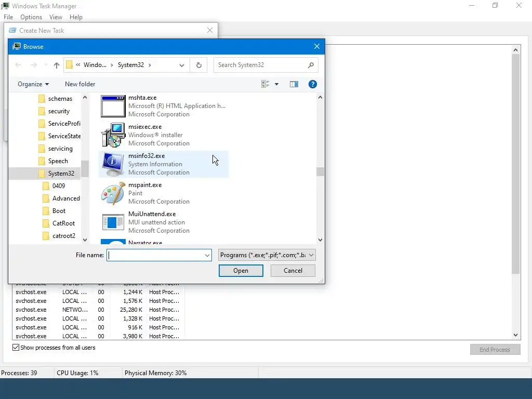Click the 0409 folder icon
This screenshot has width=532, height=399.
(x=46, y=186)
